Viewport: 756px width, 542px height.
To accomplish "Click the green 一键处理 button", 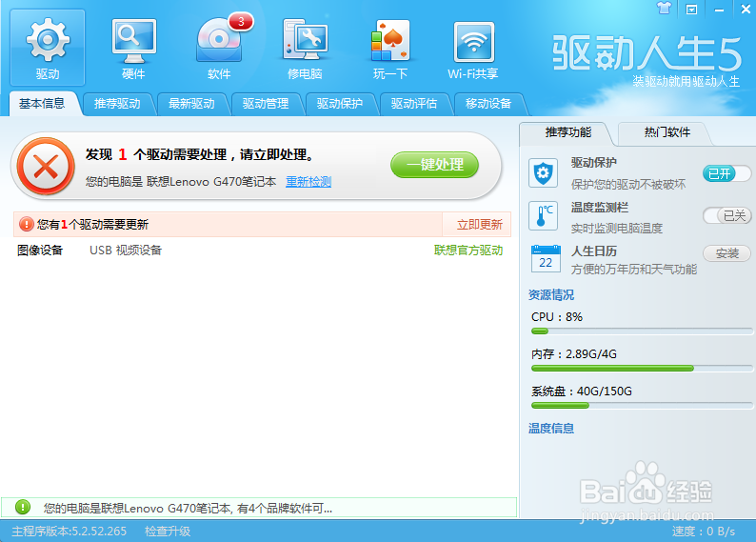I will (x=434, y=165).
